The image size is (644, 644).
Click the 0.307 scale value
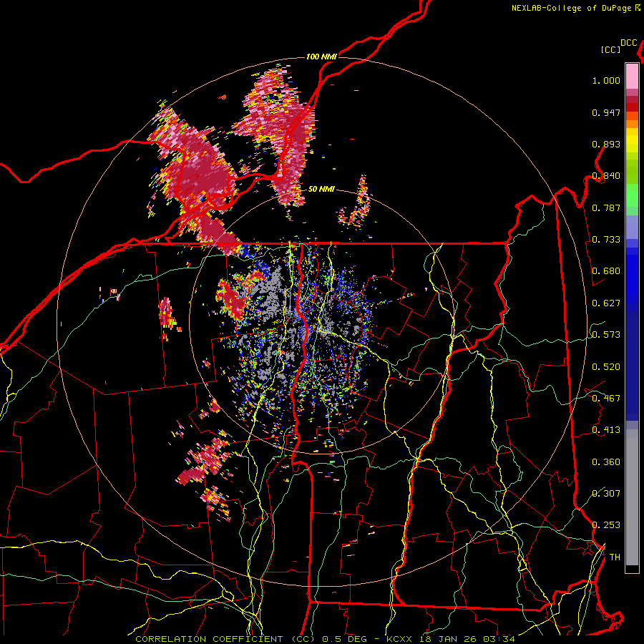click(606, 494)
